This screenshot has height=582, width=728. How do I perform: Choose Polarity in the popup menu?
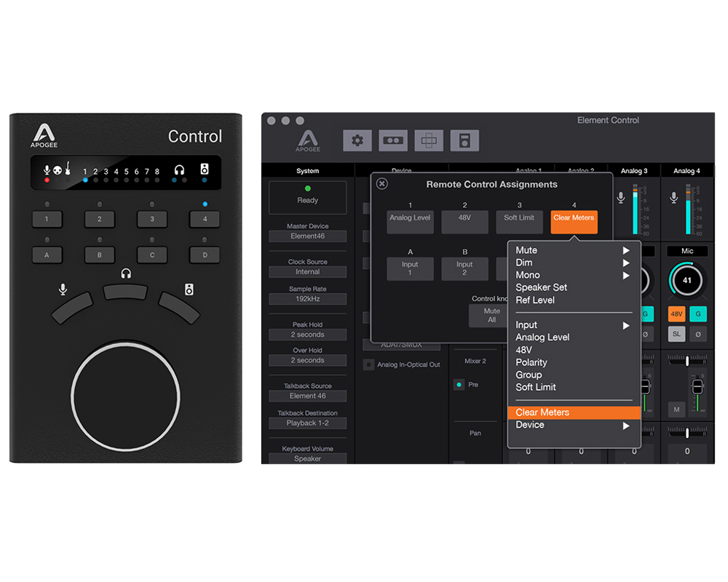tap(574, 362)
